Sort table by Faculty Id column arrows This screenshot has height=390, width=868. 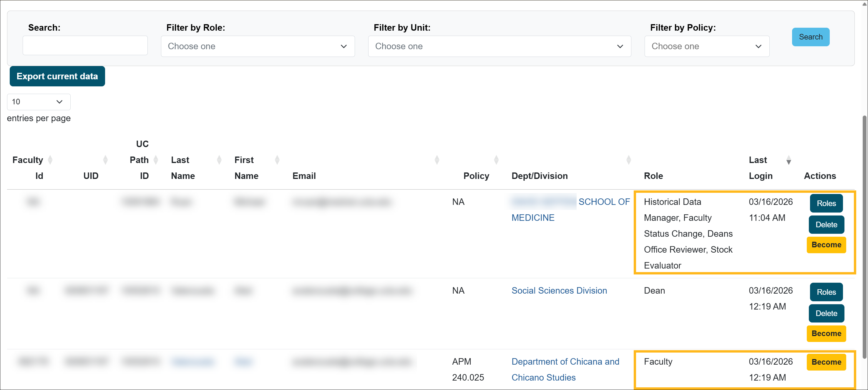coord(50,160)
